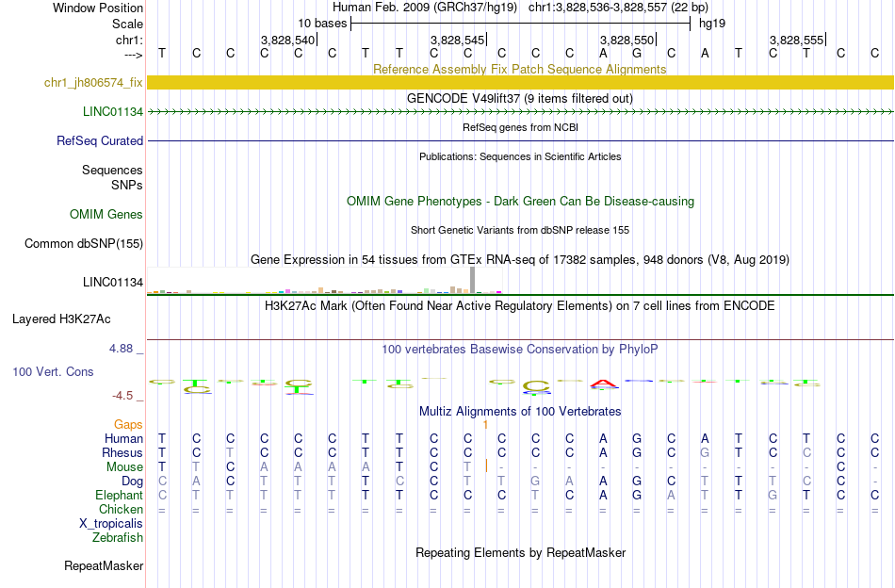Click the Sequences publications track label

click(112, 171)
